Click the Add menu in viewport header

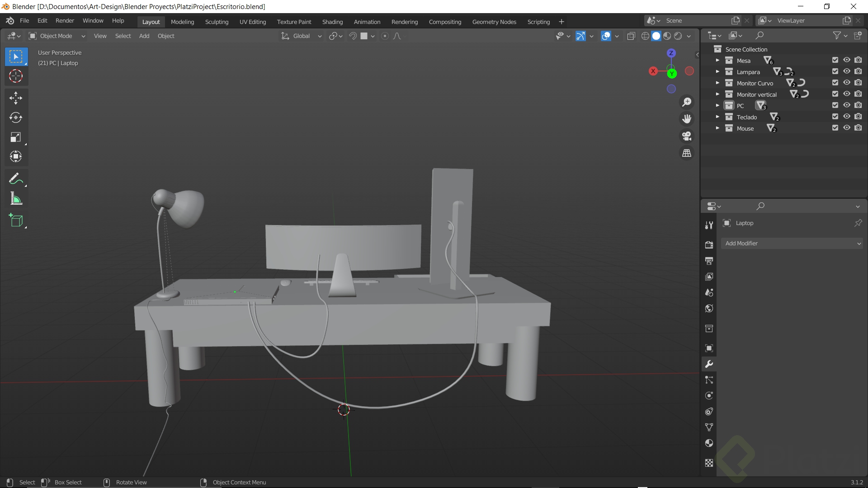pos(144,36)
